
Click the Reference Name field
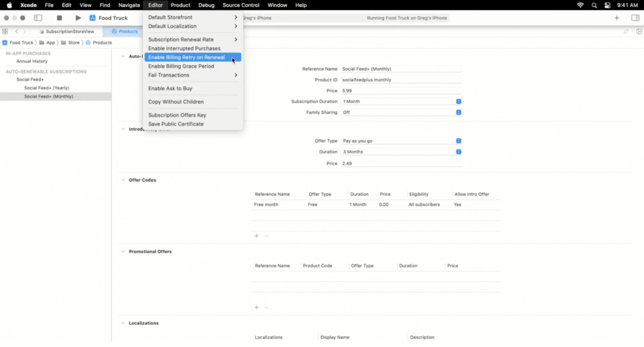401,69
